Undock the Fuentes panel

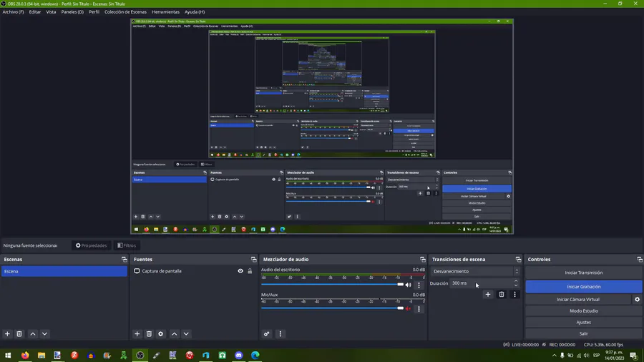click(x=254, y=260)
